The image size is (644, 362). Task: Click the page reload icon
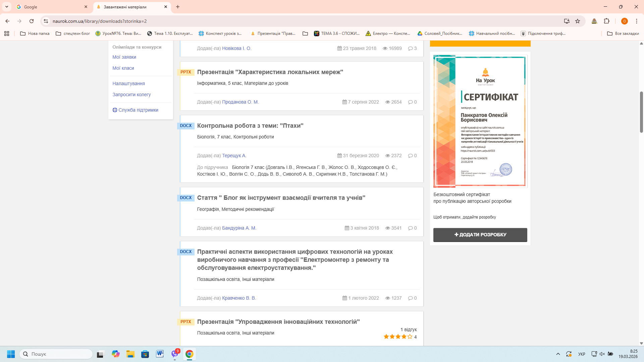click(32, 21)
